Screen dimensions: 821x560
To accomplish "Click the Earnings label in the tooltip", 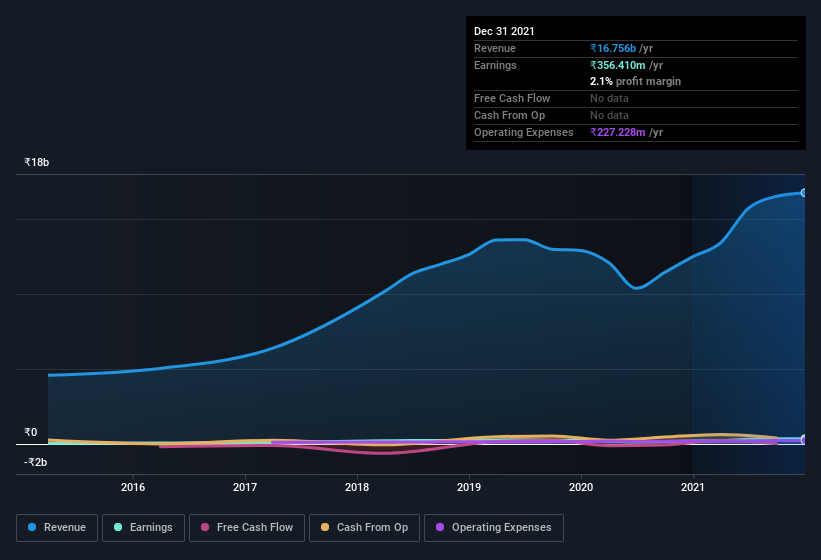I will [x=495, y=65].
